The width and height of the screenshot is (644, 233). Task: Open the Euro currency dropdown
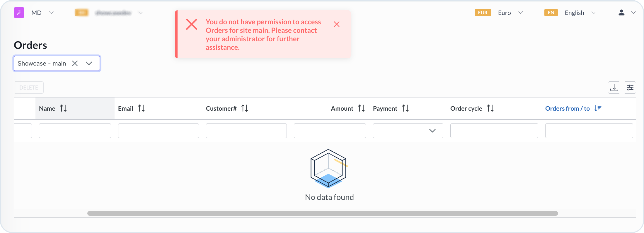521,13
